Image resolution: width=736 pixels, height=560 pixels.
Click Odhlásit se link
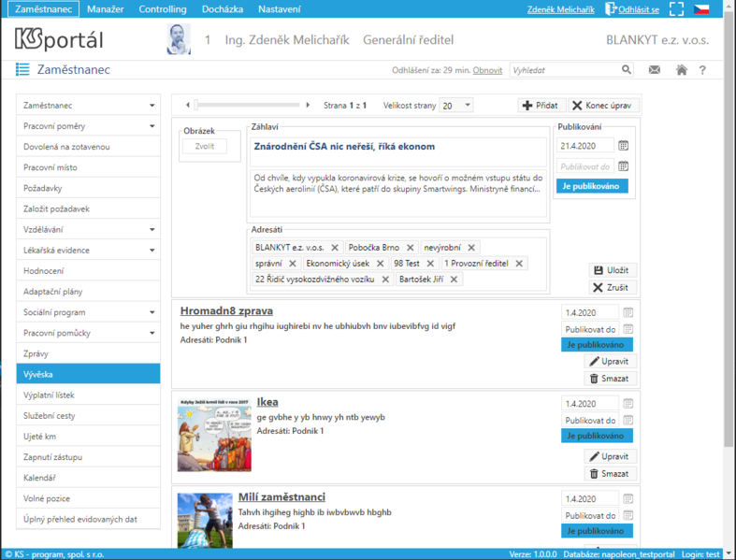point(639,9)
